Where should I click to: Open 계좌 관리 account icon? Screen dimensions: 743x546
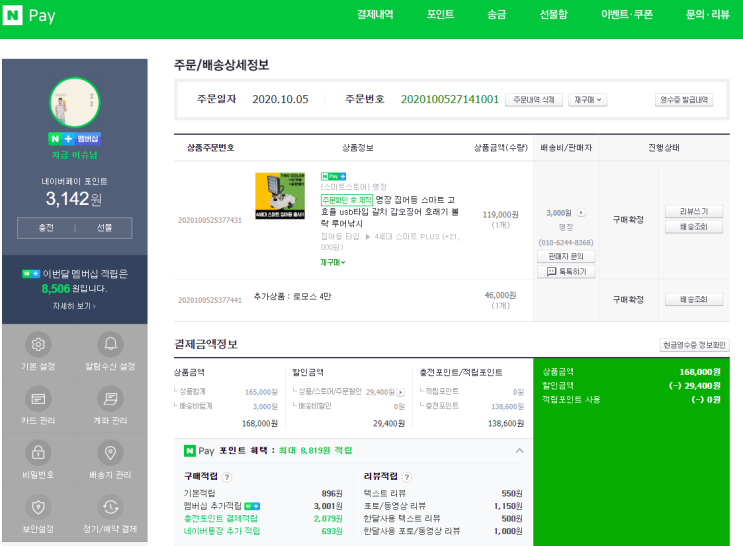(110, 399)
